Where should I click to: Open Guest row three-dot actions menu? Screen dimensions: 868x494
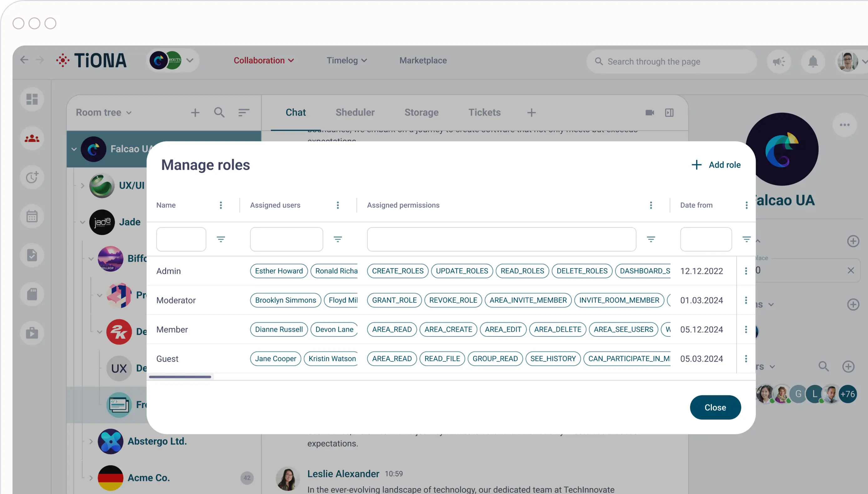coord(746,359)
